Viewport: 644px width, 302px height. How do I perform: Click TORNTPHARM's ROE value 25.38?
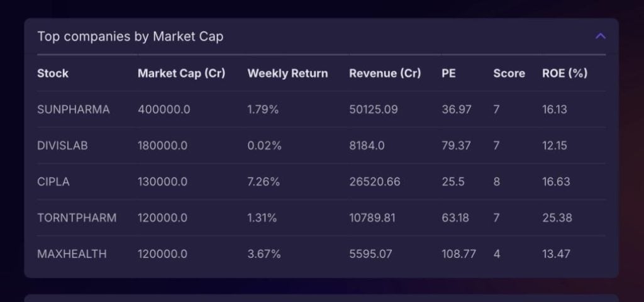(x=555, y=218)
